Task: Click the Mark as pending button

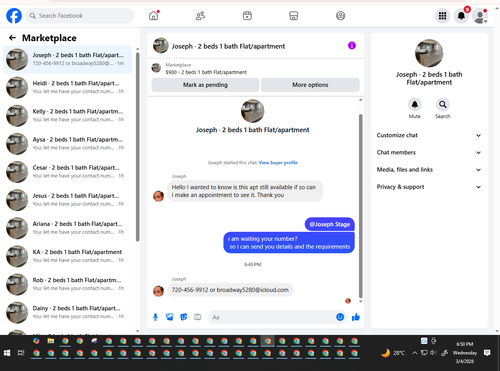Action: (205, 85)
